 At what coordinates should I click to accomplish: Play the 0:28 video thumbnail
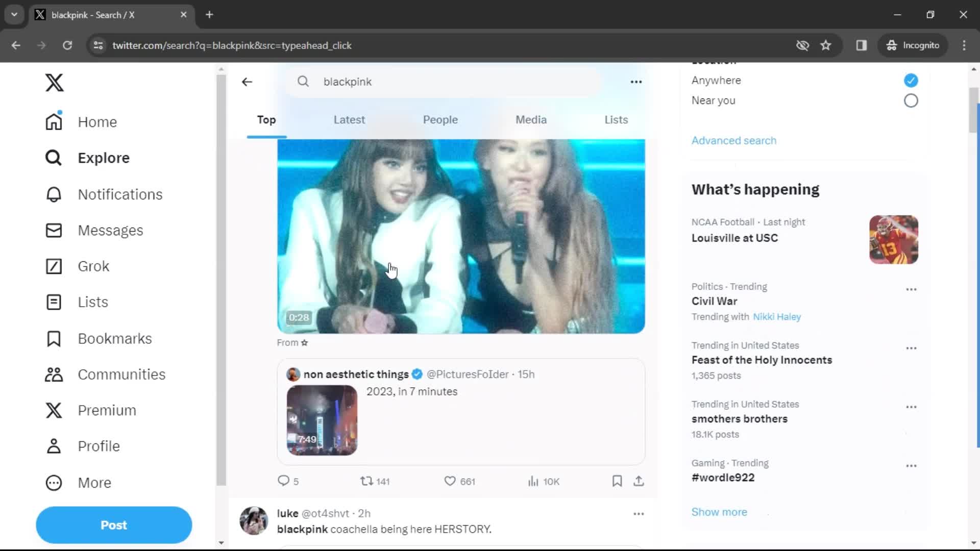click(461, 236)
